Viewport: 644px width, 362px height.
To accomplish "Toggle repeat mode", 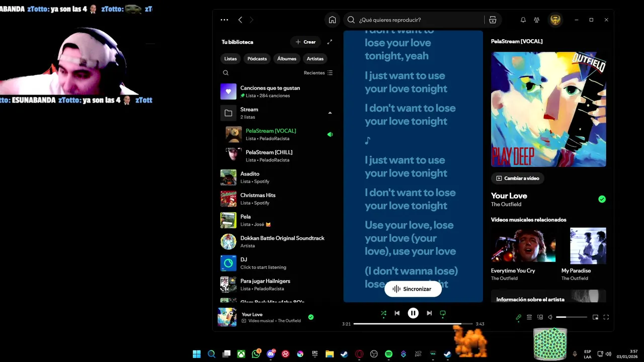I will pyautogui.click(x=443, y=313).
